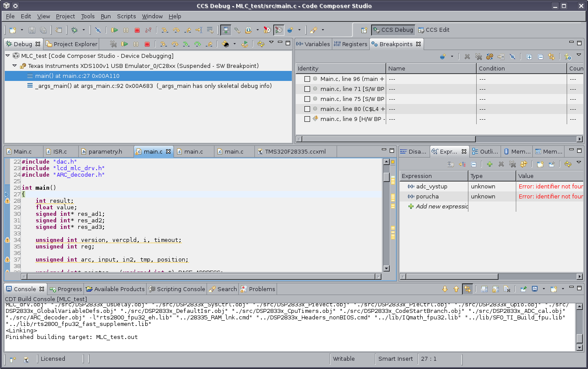Enable the breakpoint at main.c line 71

pos(307,89)
